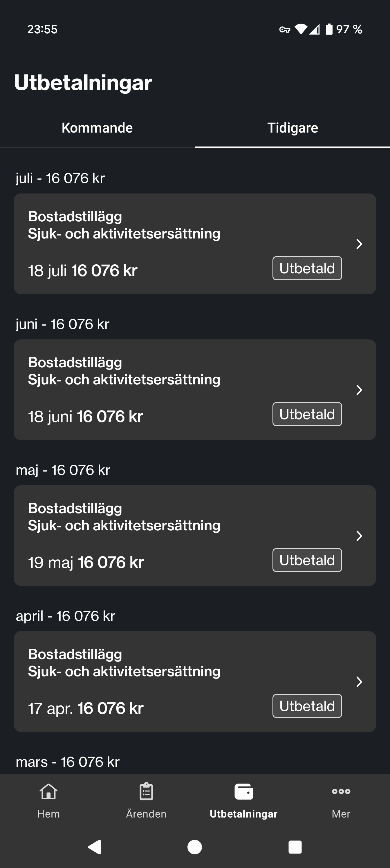Expand the juni payment chevron
390x868 pixels.
(x=359, y=390)
